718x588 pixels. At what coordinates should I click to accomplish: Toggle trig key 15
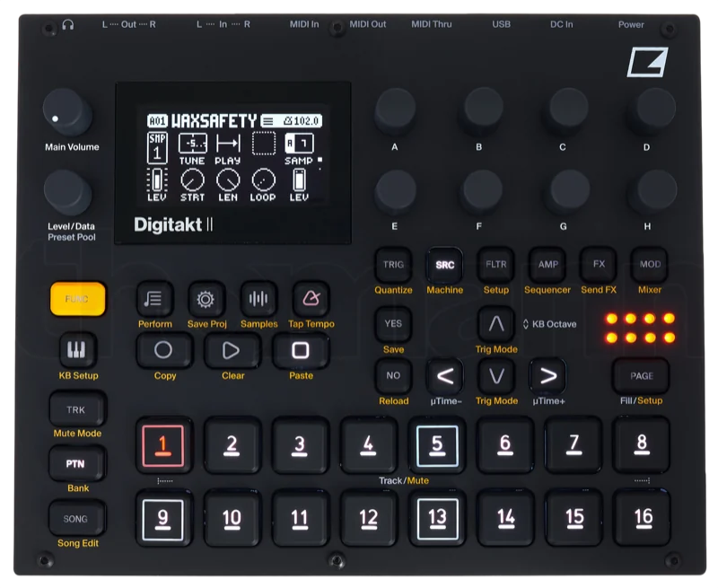coord(574,519)
